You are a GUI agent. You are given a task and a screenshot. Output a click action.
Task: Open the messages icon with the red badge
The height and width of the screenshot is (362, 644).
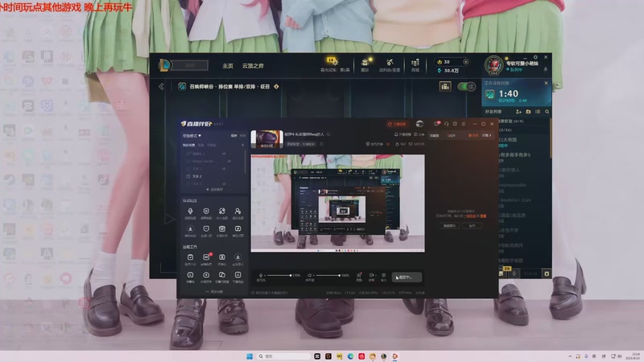tap(436, 124)
